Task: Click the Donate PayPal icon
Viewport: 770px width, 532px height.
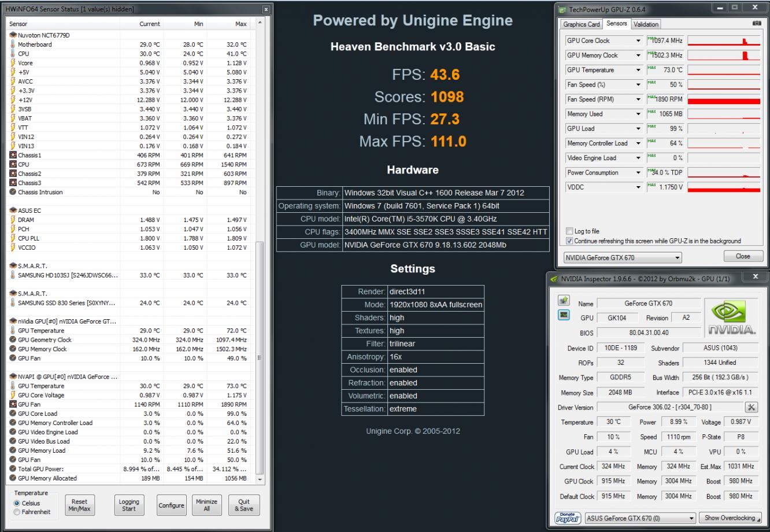Action: coord(568,518)
